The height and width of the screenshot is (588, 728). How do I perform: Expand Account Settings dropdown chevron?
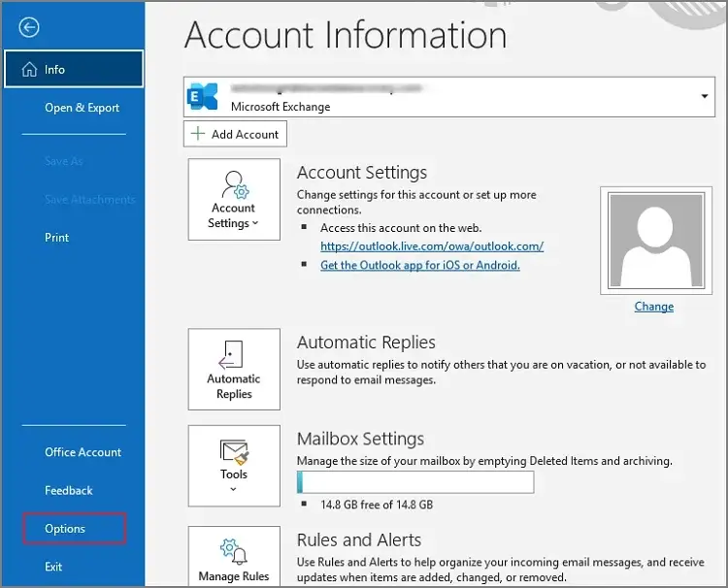(x=255, y=224)
